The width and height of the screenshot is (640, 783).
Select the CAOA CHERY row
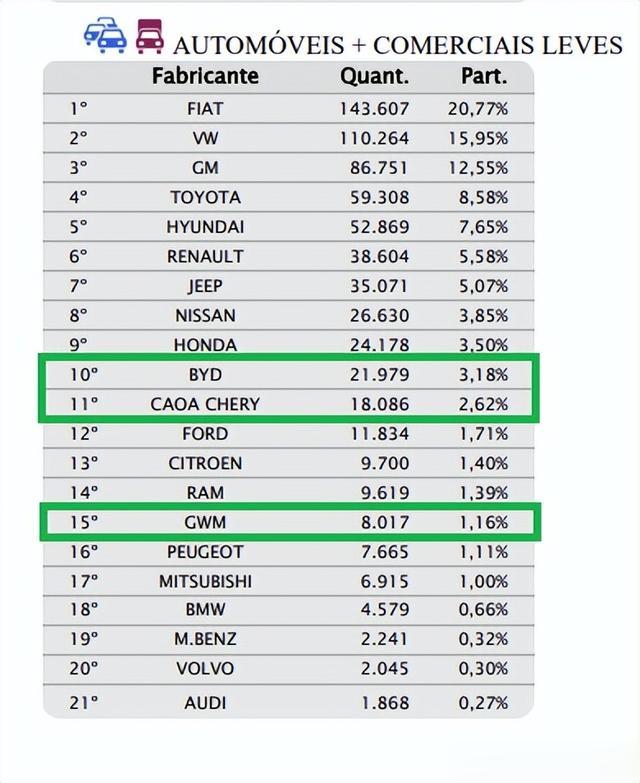(205, 404)
